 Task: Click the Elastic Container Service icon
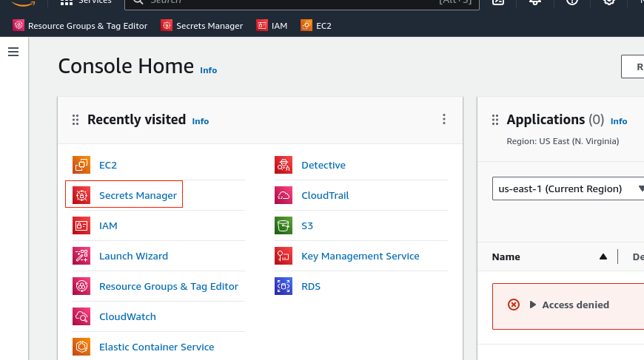[81, 347]
